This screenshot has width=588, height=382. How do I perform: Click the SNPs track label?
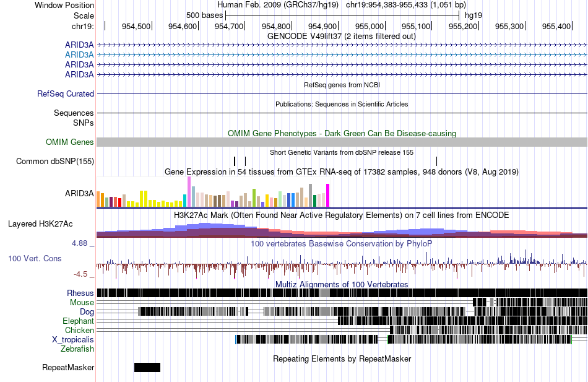pyautogui.click(x=84, y=123)
